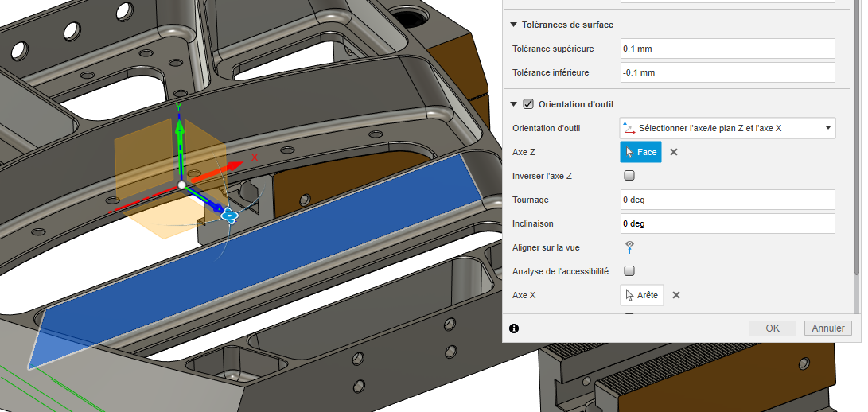Enable Analyse de l'accessibilité checkbox
This screenshot has height=412, width=868.
629,271
